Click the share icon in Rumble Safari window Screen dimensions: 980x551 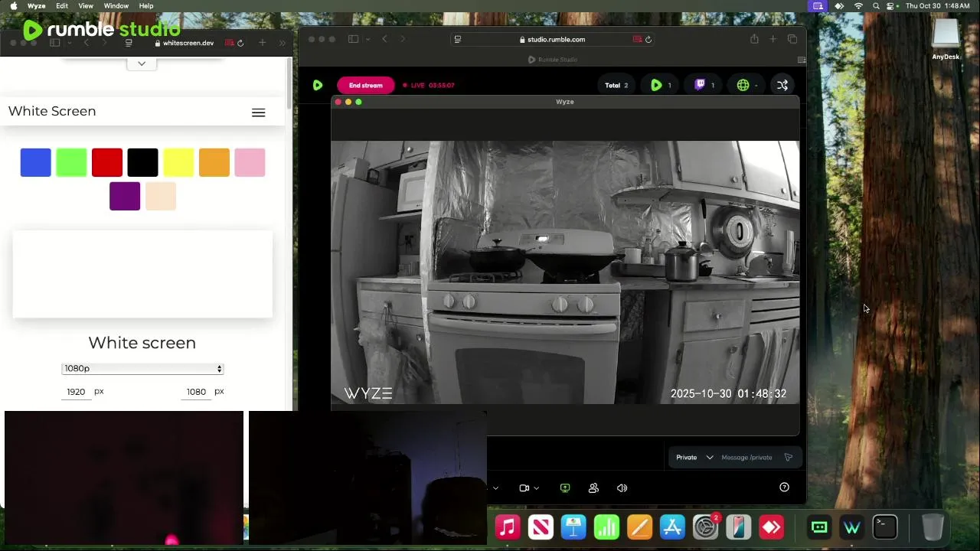pyautogui.click(x=754, y=39)
